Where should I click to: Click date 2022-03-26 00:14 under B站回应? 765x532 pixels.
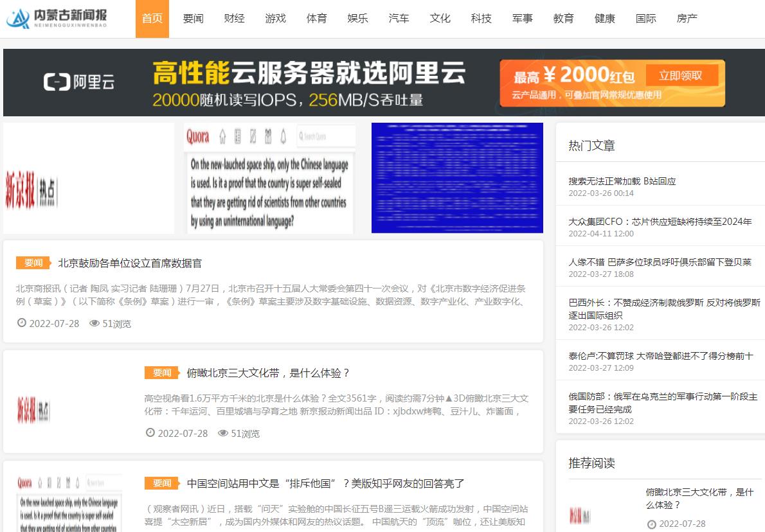(601, 193)
